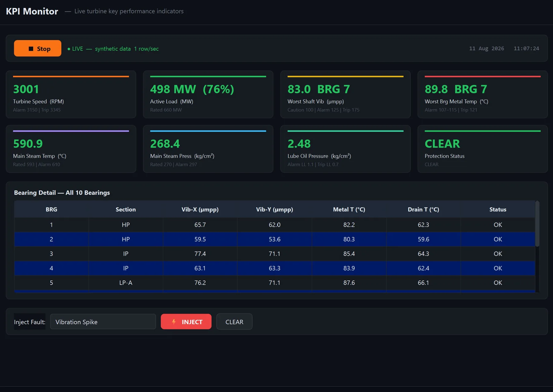Click the Drain T (°C) column header
Viewport: 553px width, 392px height.
pos(423,209)
